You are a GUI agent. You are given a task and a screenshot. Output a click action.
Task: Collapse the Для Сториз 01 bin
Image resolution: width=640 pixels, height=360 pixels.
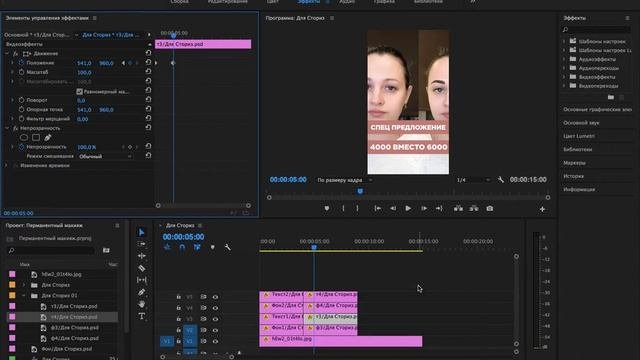coord(24,296)
